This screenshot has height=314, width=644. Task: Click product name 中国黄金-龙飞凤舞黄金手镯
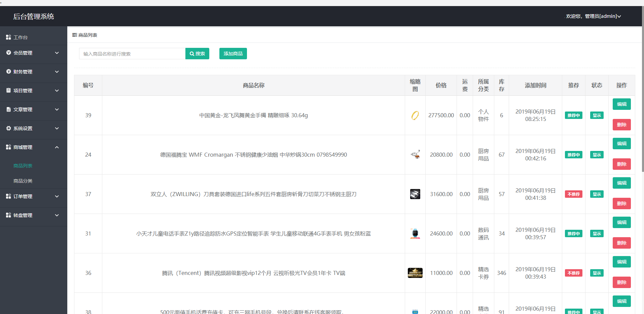click(x=253, y=115)
